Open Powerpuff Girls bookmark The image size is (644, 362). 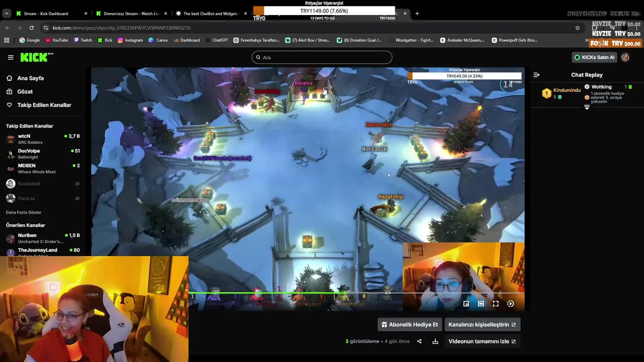[x=515, y=40]
